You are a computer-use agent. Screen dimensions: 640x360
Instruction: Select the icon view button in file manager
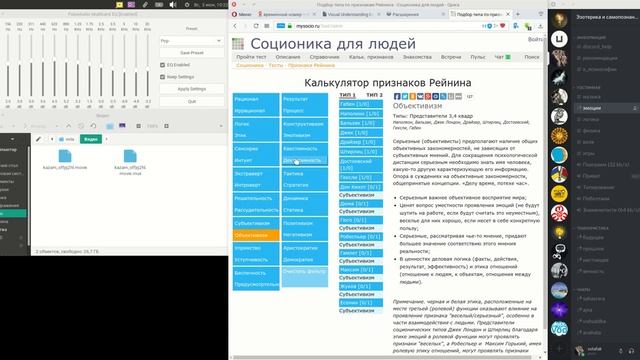click(110, 126)
